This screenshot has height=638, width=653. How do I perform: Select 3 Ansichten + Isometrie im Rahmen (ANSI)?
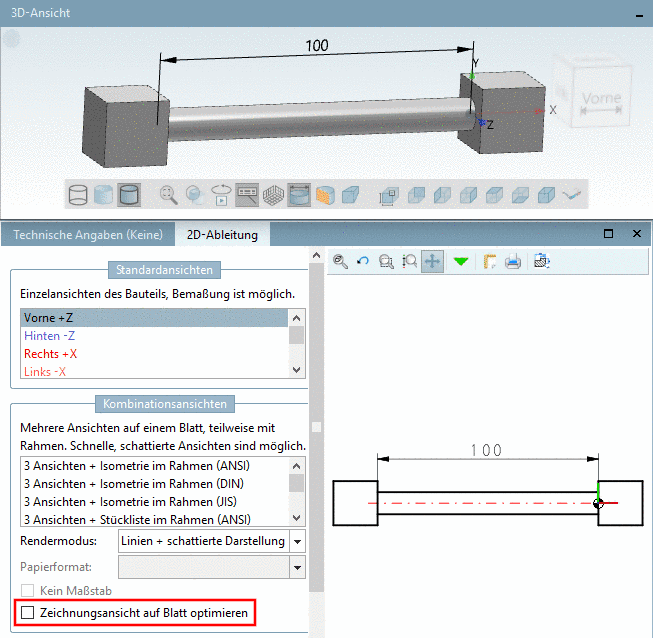pos(154,466)
